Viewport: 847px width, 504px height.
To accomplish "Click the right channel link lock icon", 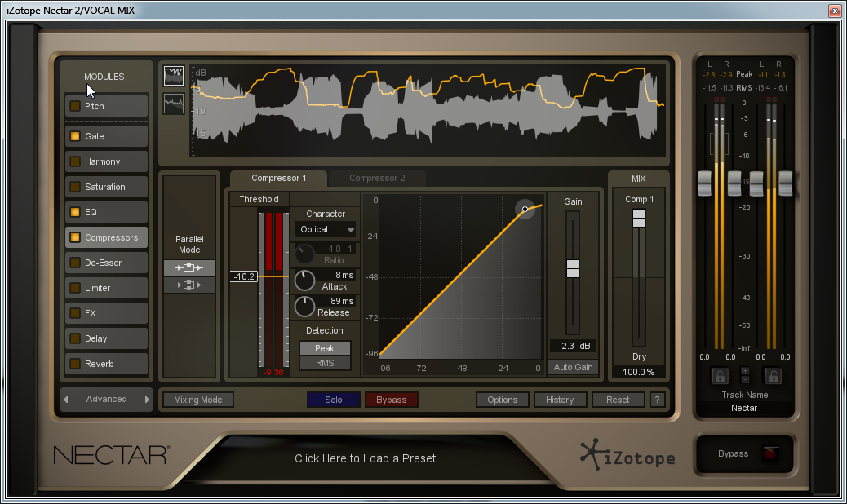I will [773, 376].
